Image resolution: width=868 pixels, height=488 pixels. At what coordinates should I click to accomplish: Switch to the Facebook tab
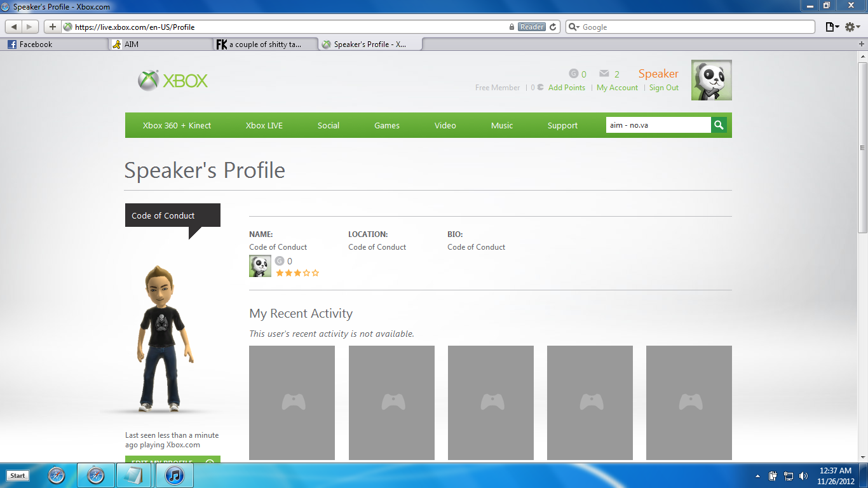click(55, 44)
